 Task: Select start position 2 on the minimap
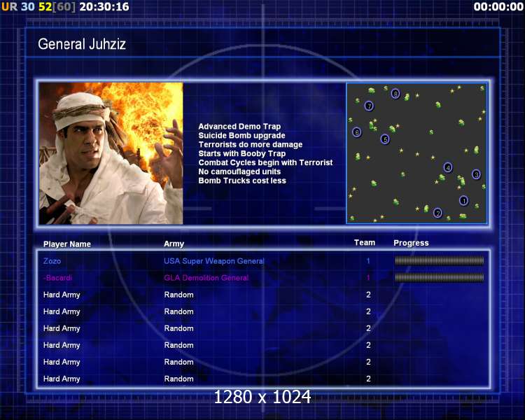coord(437,213)
